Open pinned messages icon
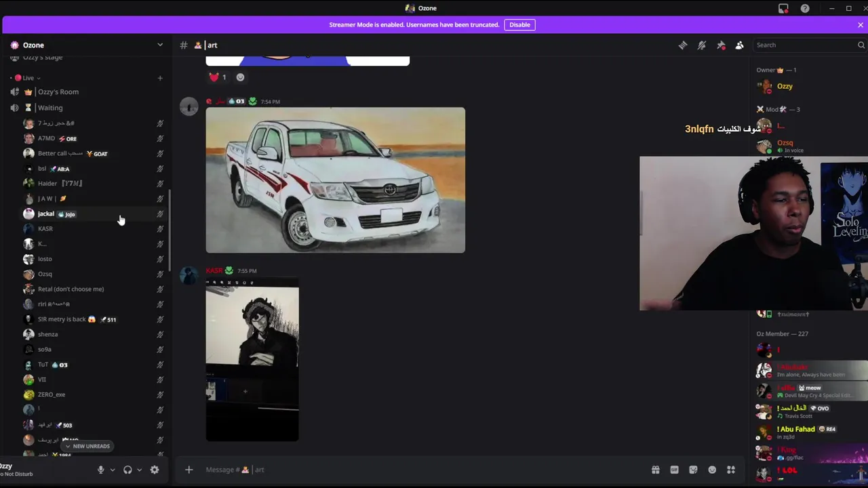Viewport: 868px width, 488px height. (x=721, y=45)
